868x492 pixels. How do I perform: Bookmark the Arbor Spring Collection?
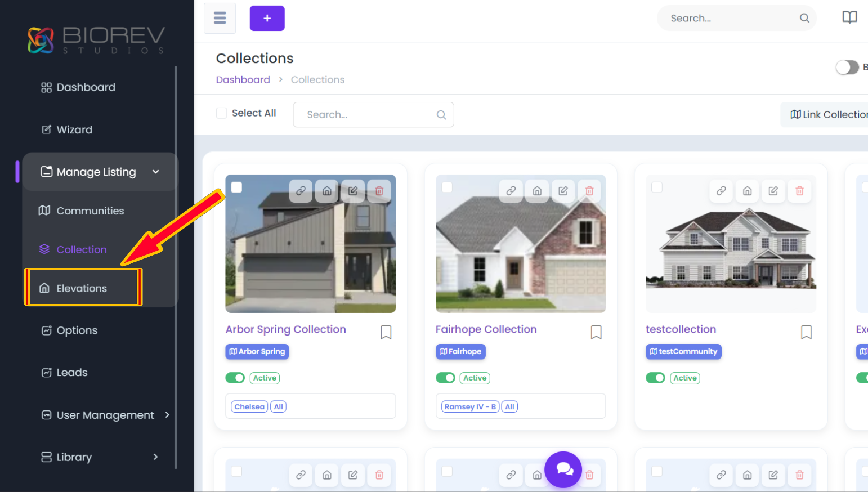point(386,332)
